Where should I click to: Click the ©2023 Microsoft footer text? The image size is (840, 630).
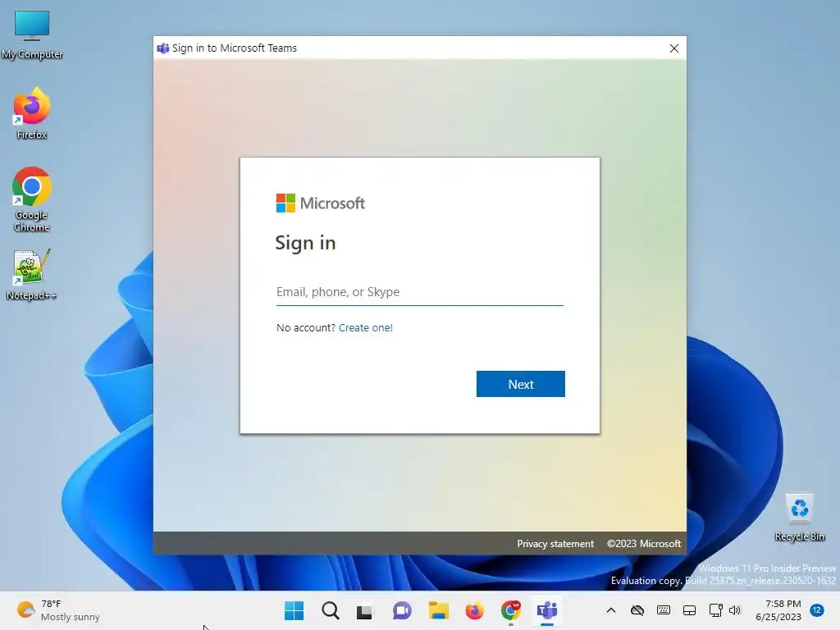(x=643, y=543)
